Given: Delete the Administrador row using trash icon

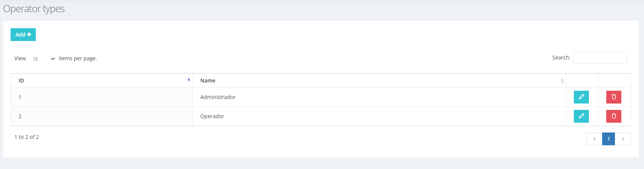Looking at the screenshot, I should pyautogui.click(x=613, y=97).
